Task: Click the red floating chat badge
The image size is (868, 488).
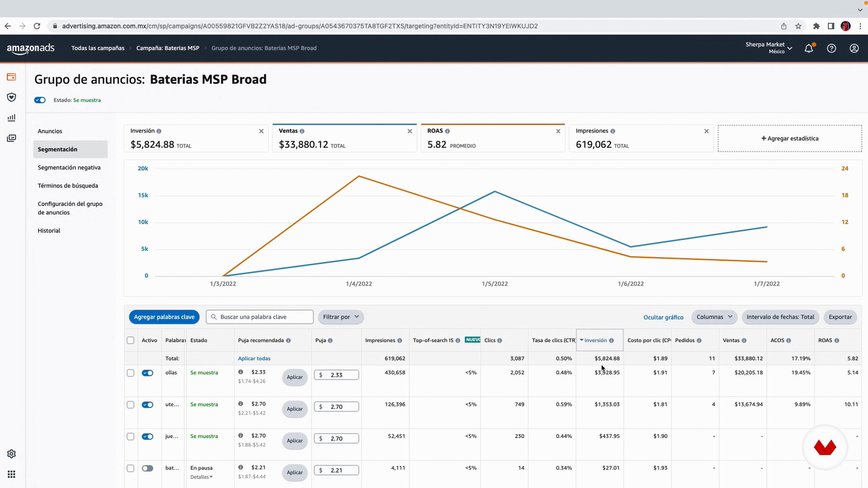Action: (825, 447)
